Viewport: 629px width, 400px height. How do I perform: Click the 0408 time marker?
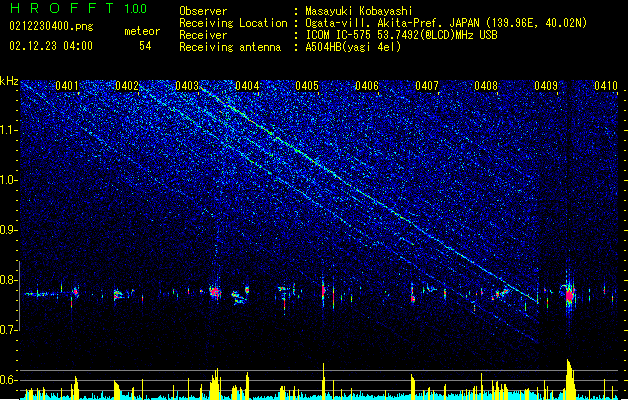click(486, 86)
